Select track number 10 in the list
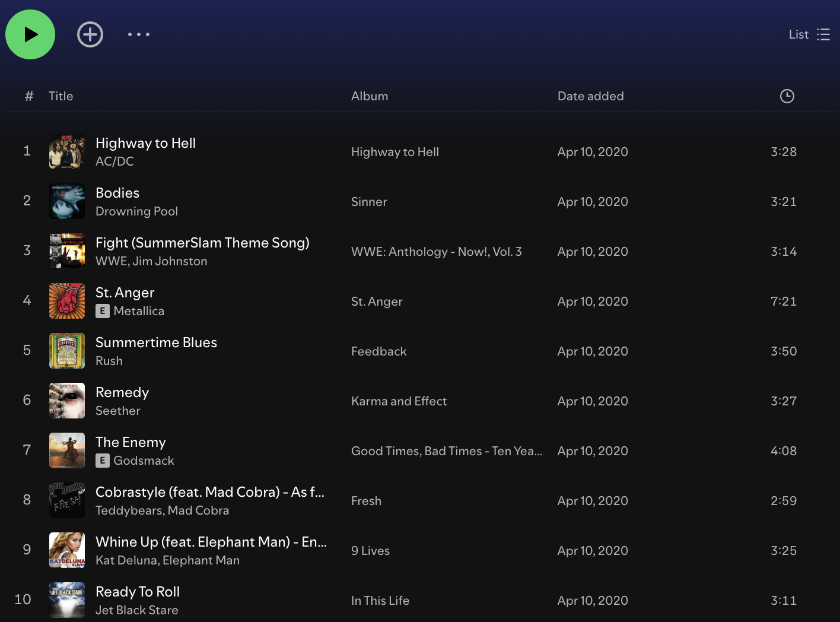 tap(23, 599)
